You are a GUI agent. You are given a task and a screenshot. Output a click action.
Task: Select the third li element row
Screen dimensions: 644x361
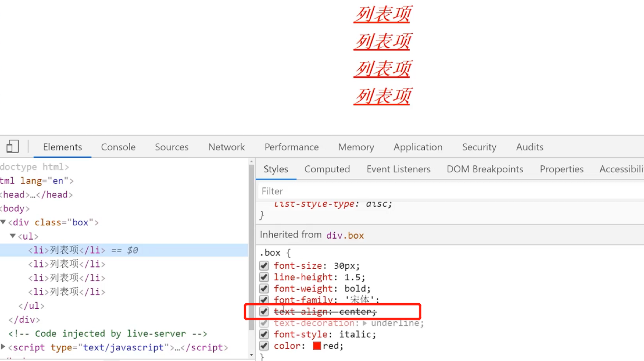66,278
